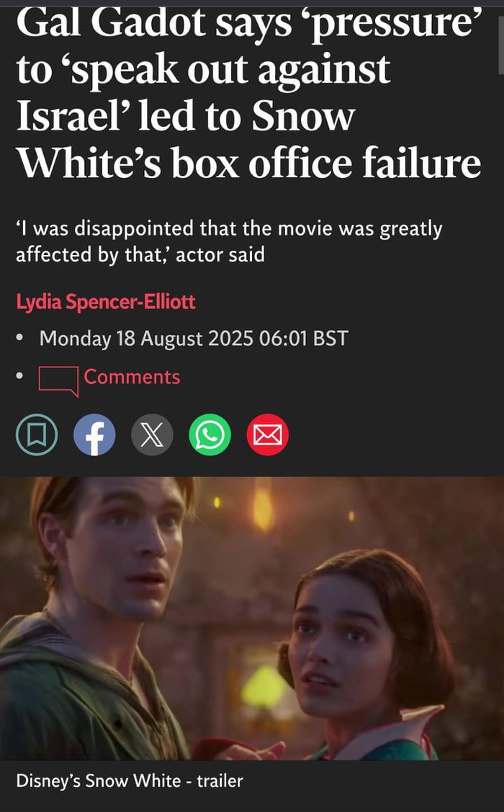Screen dimensions: 504x812
Task: Bookmark this article with the save icon
Action: 37,434
